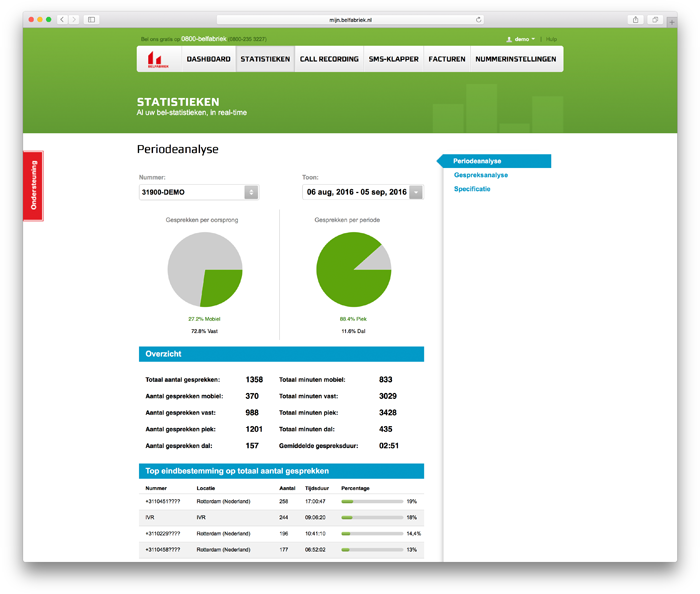Open the SMS-Klapper tab
This screenshot has width=700, height=594.
pyautogui.click(x=393, y=59)
